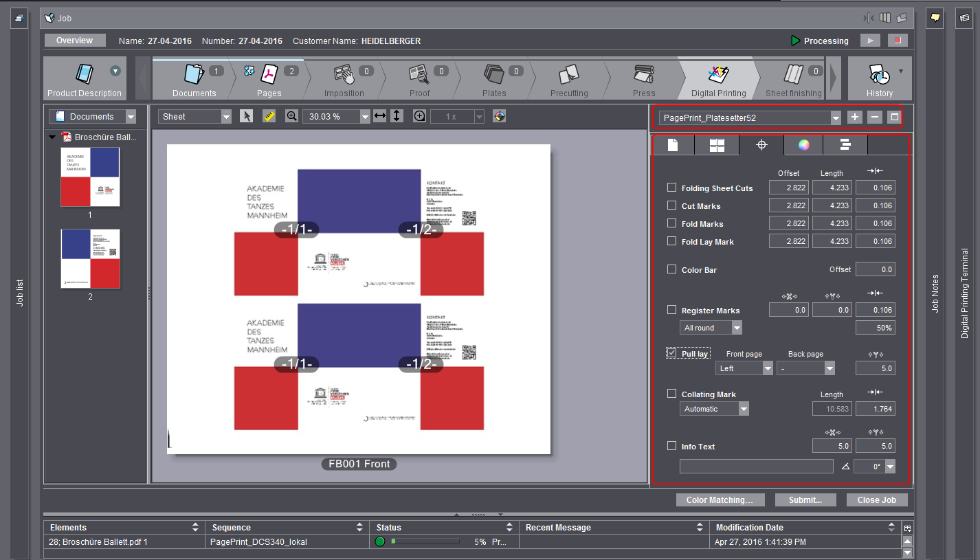Open the Job Notes panel icon
The image size is (980, 560).
click(x=935, y=19)
